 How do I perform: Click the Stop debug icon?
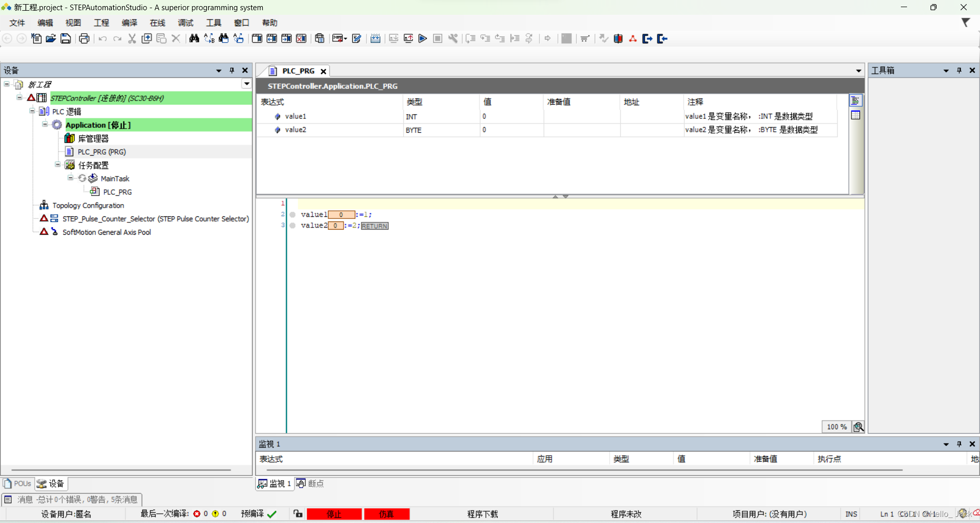pos(437,38)
